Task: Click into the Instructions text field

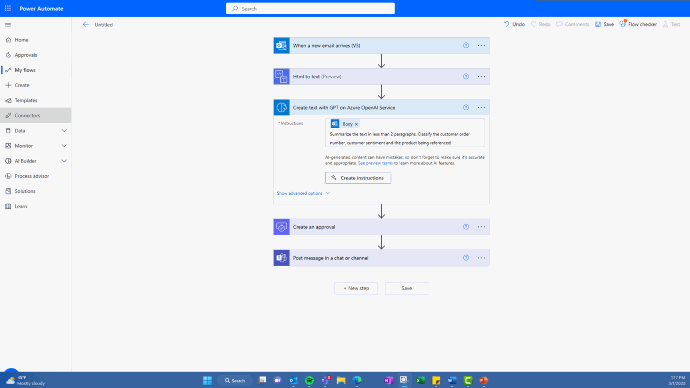Action: point(405,132)
